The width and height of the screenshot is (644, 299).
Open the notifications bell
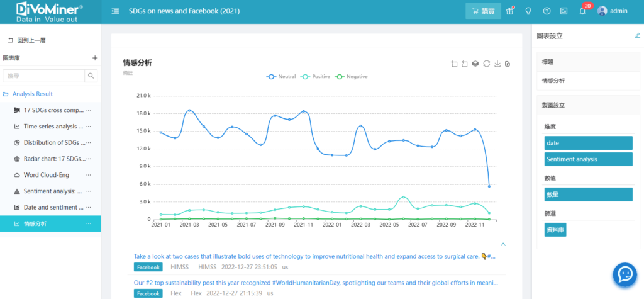click(x=582, y=11)
